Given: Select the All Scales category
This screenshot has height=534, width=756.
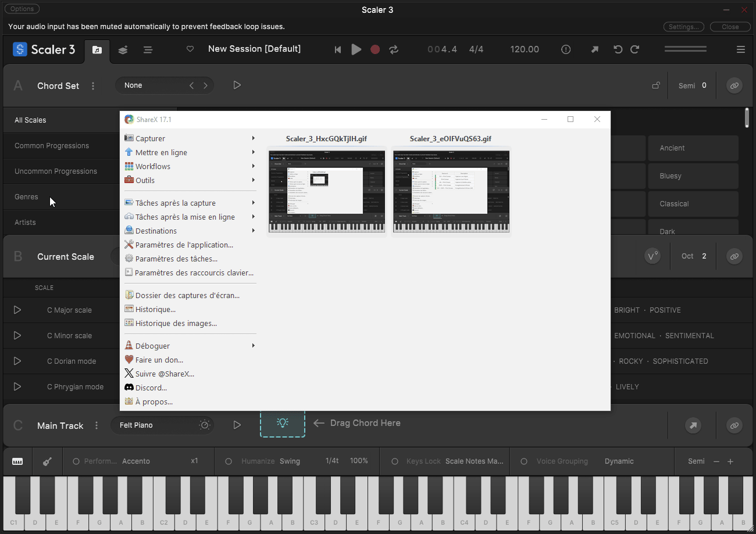Looking at the screenshot, I should pos(62,120).
